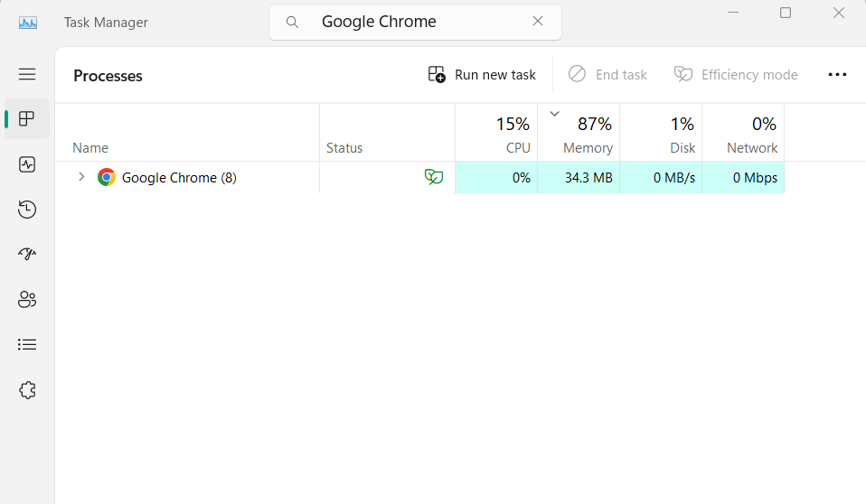Open the App history page
The image size is (866, 504).
(27, 210)
